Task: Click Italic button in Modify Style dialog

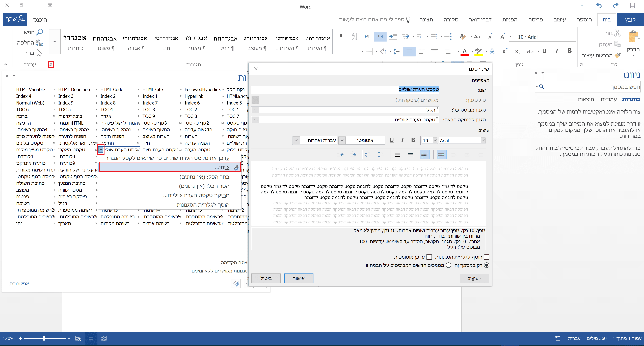Action: [402, 140]
